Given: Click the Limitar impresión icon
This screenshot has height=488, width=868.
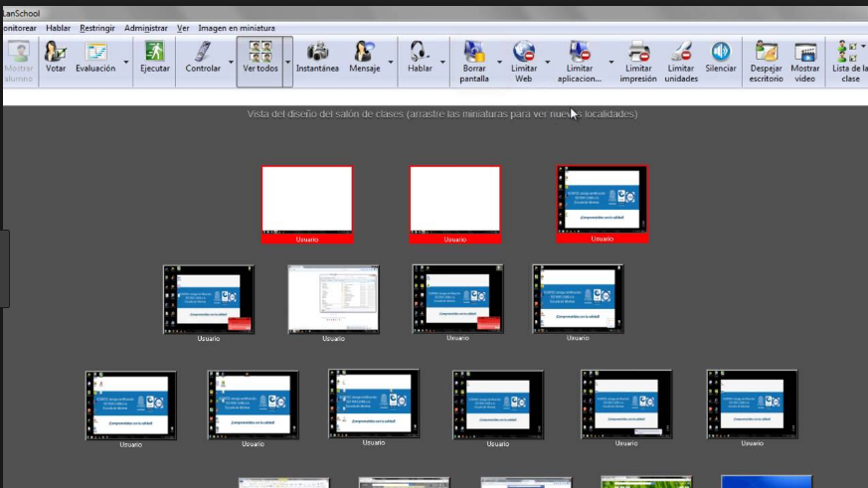Looking at the screenshot, I should (638, 61).
